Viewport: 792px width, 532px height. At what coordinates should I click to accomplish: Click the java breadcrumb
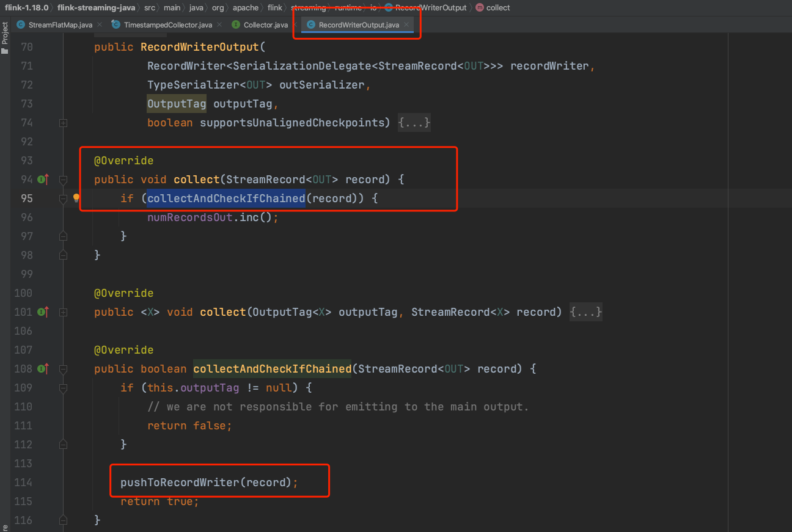pyautogui.click(x=196, y=7)
